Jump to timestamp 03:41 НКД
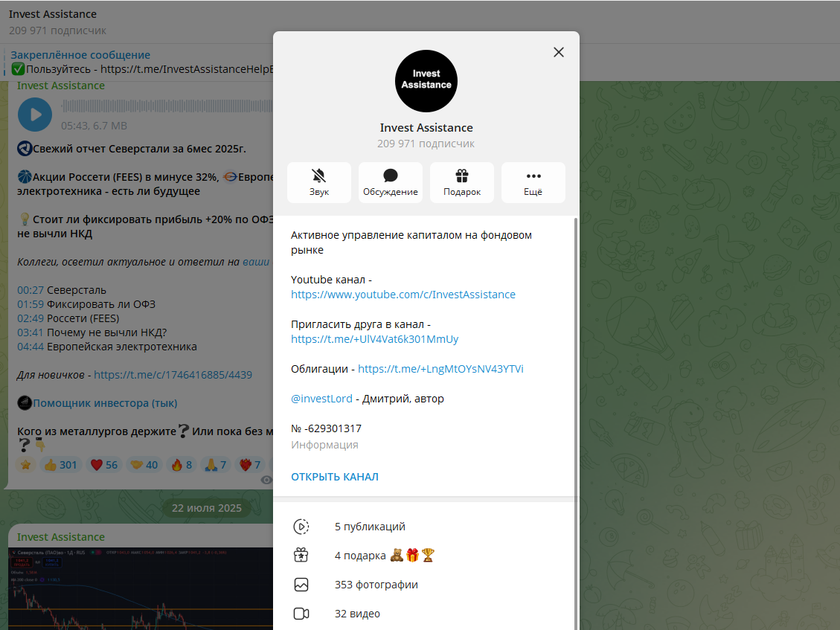 click(x=31, y=332)
